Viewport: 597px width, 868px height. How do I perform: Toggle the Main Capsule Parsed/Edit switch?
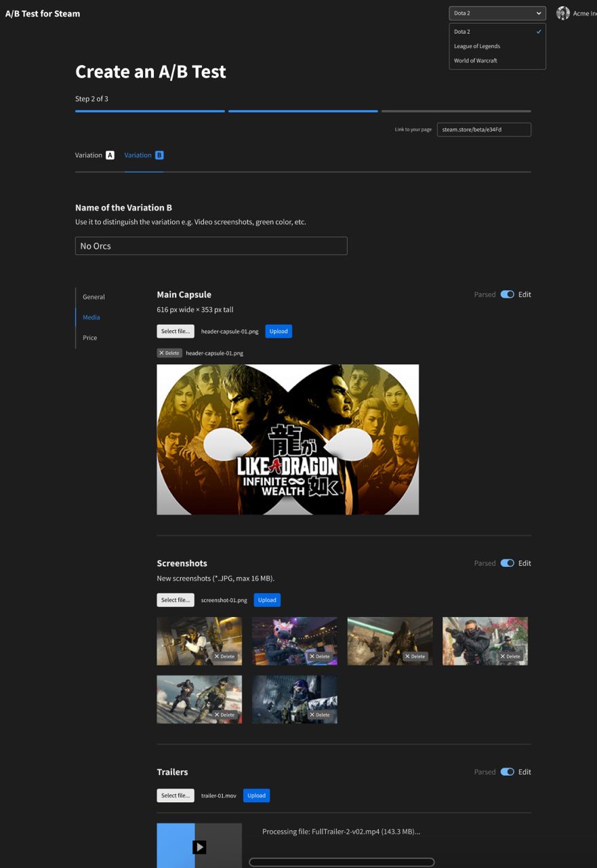point(508,294)
